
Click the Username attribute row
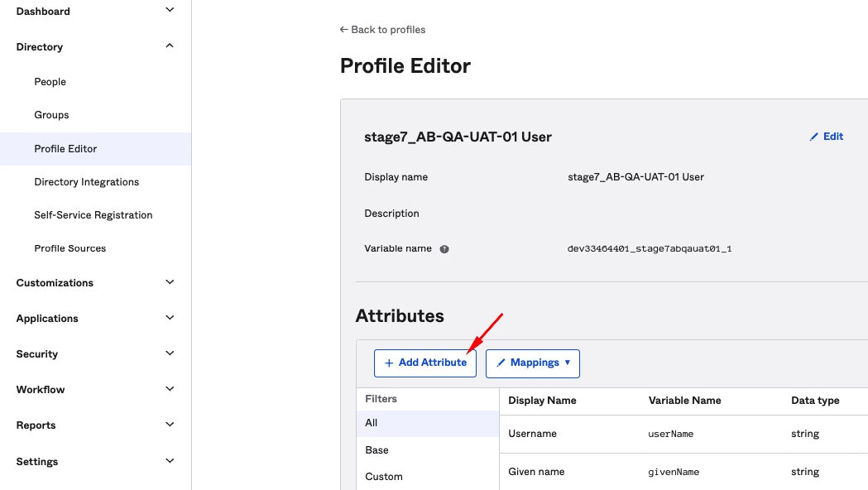[x=533, y=434]
